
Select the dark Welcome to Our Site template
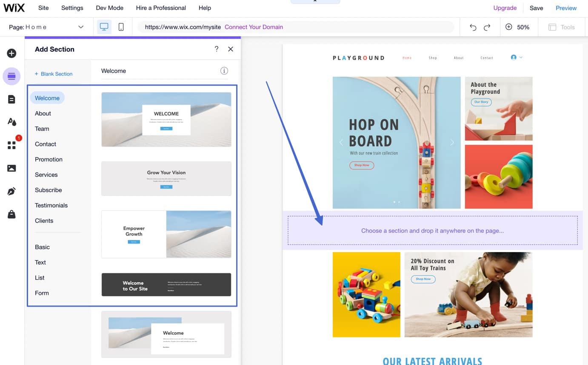pyautogui.click(x=166, y=285)
